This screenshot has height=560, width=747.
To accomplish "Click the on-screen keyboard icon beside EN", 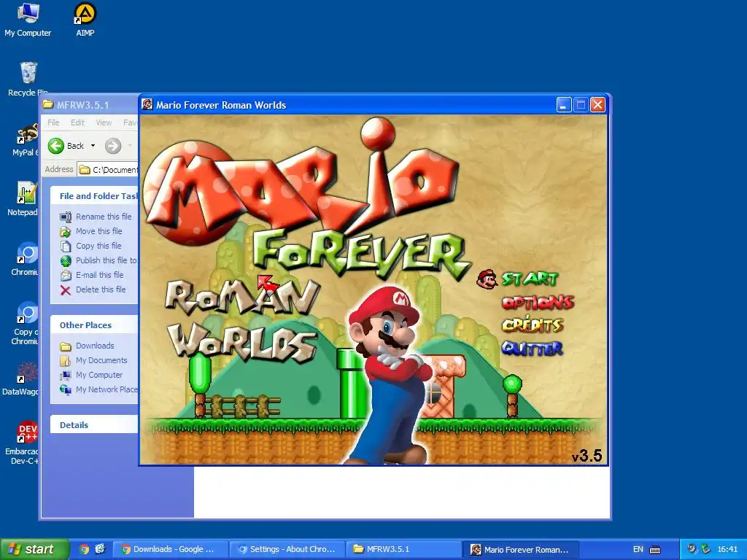I will (656, 550).
